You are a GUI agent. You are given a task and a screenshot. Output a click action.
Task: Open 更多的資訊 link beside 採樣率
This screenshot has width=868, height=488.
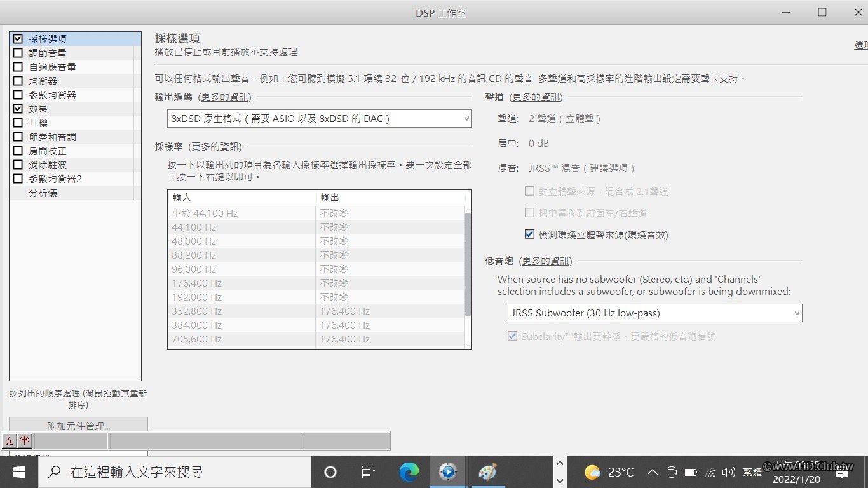(x=215, y=147)
